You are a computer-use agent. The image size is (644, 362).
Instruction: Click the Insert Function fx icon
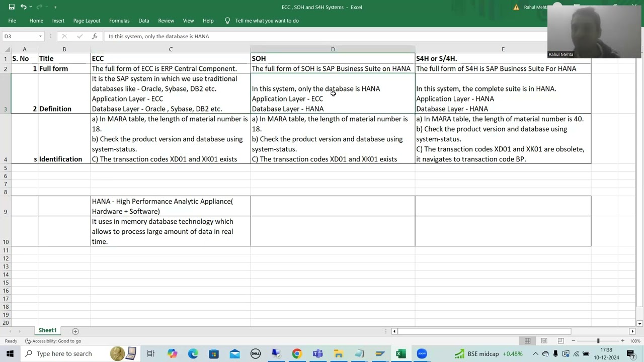[95, 36]
